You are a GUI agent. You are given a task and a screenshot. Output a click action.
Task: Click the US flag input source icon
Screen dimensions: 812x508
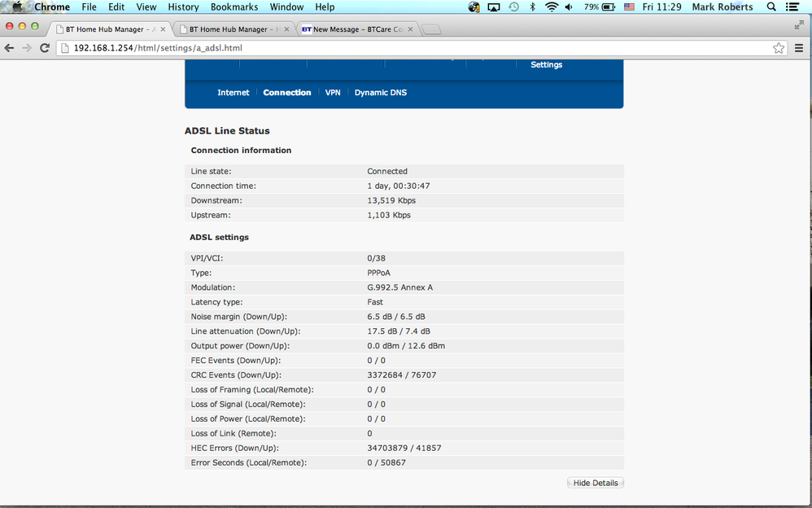(x=629, y=7)
